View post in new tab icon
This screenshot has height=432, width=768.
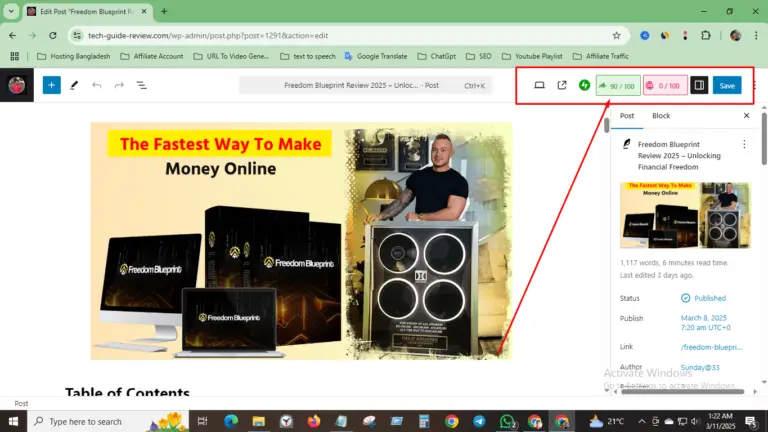[x=562, y=85]
